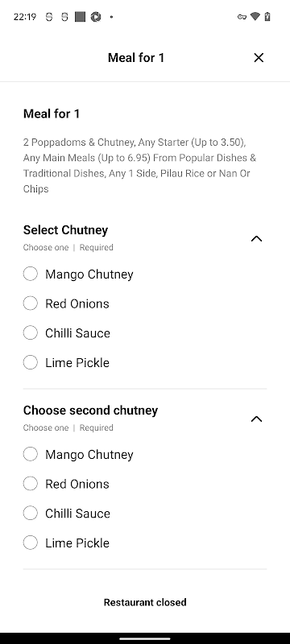Tap the Select Chutney heading

coord(66,230)
